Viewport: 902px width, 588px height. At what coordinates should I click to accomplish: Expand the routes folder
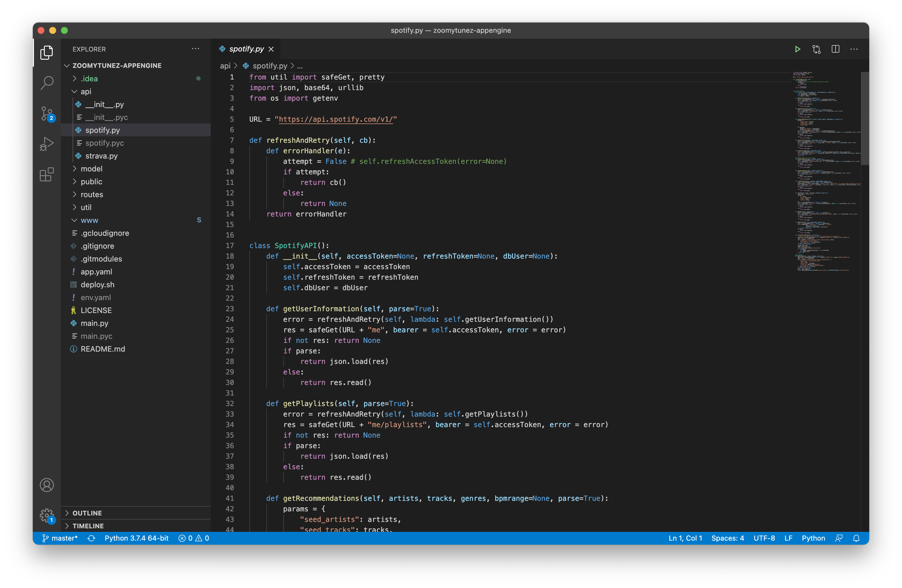[136, 194]
